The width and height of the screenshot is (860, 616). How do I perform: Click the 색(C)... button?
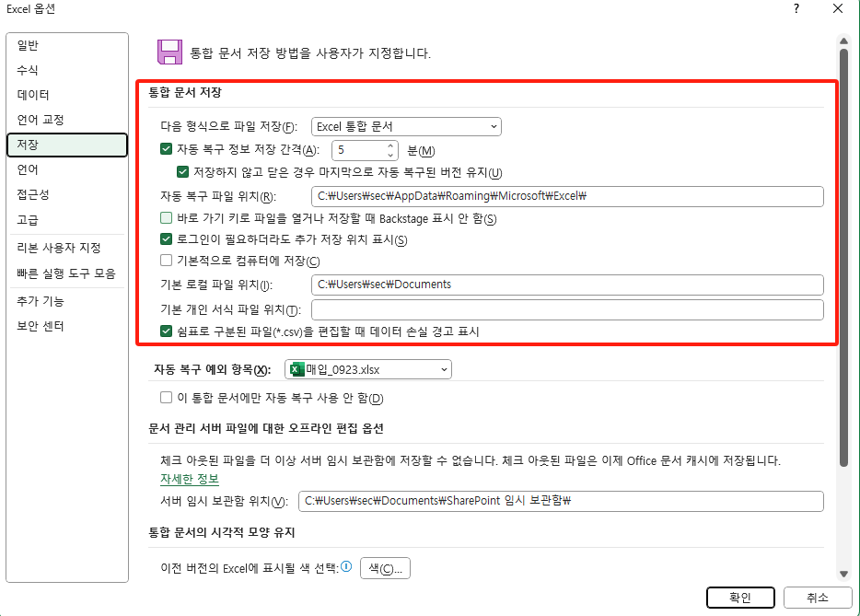[x=385, y=568]
